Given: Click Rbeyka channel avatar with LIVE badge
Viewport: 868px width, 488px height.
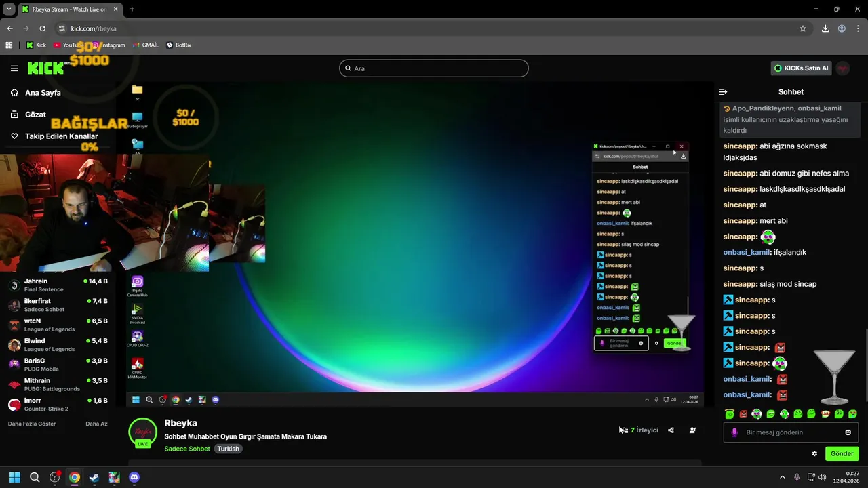Looking at the screenshot, I should tap(142, 433).
